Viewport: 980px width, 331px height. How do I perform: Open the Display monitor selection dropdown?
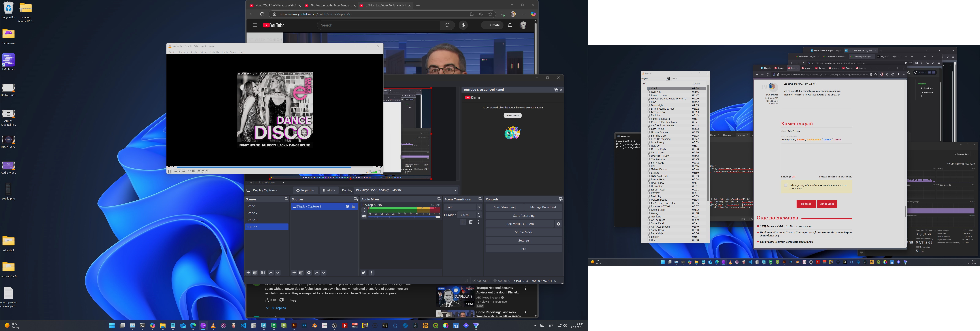406,190
